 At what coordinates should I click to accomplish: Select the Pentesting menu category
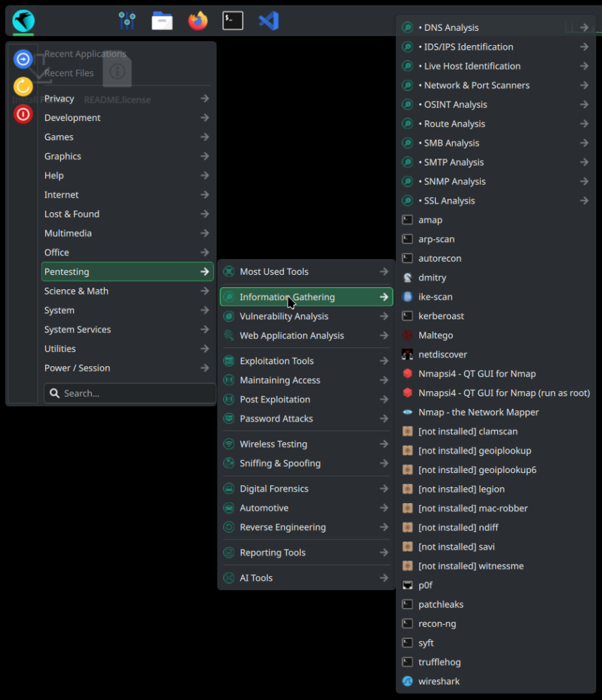point(127,271)
